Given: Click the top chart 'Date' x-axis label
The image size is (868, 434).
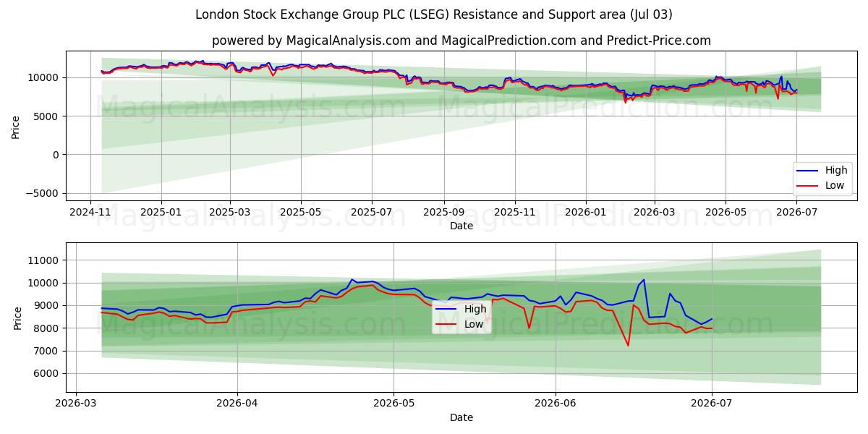Looking at the screenshot, I should 461,226.
